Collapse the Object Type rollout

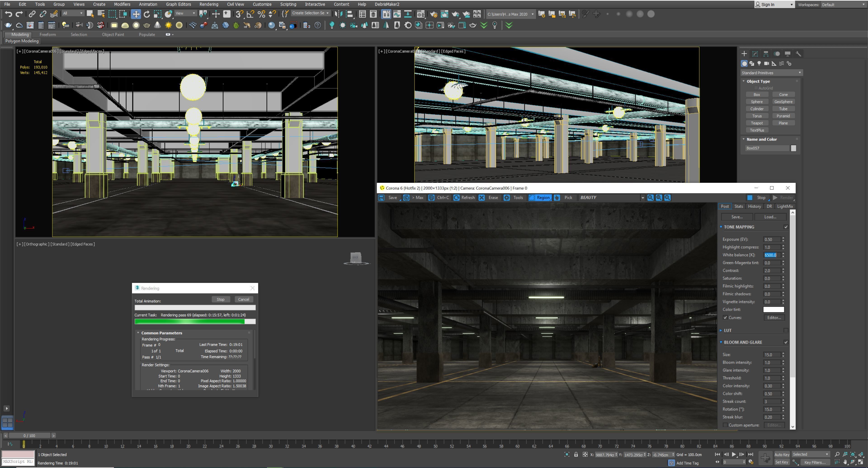744,81
